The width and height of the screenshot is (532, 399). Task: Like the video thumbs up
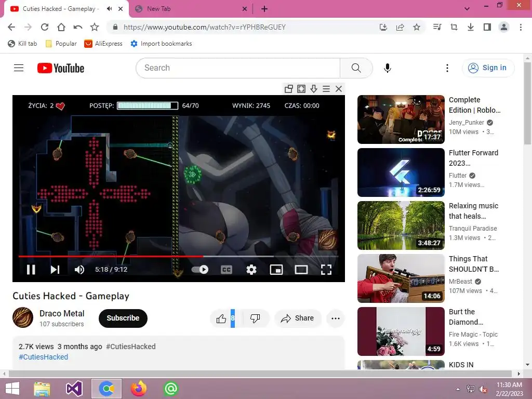[x=221, y=318]
